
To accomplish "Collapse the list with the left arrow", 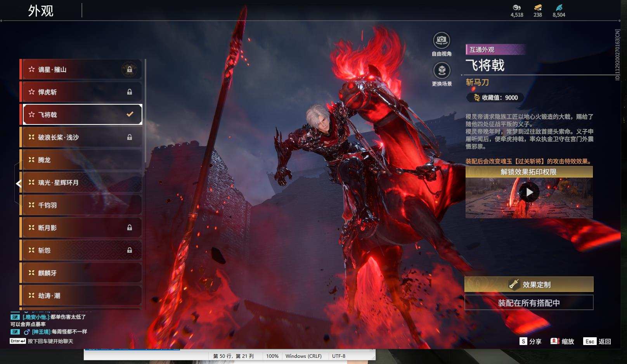I will [18, 183].
